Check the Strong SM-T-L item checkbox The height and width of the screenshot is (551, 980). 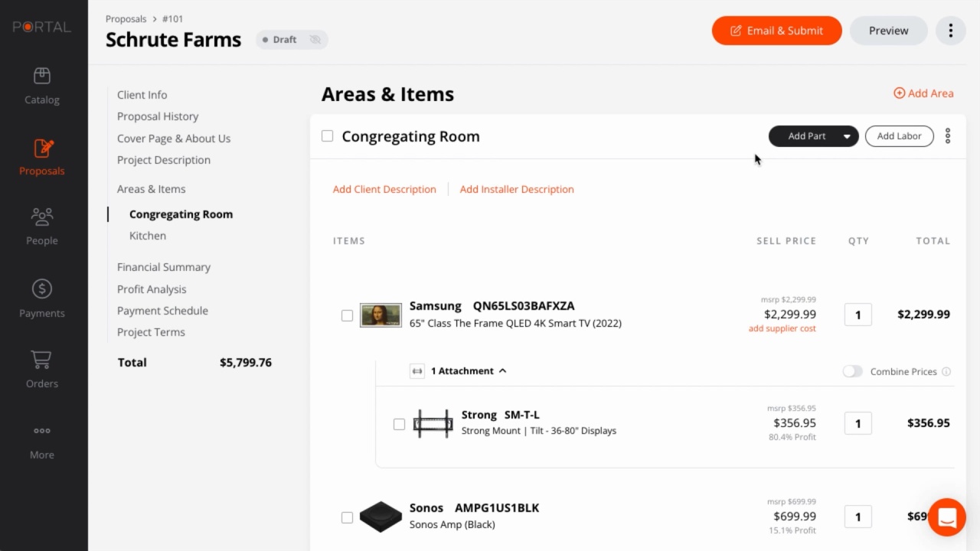point(399,424)
